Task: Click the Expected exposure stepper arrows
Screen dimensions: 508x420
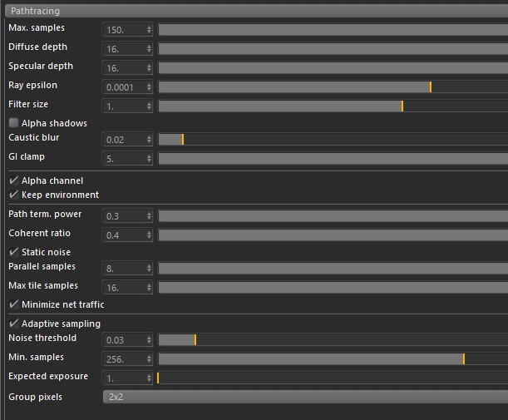Action: click(149, 378)
